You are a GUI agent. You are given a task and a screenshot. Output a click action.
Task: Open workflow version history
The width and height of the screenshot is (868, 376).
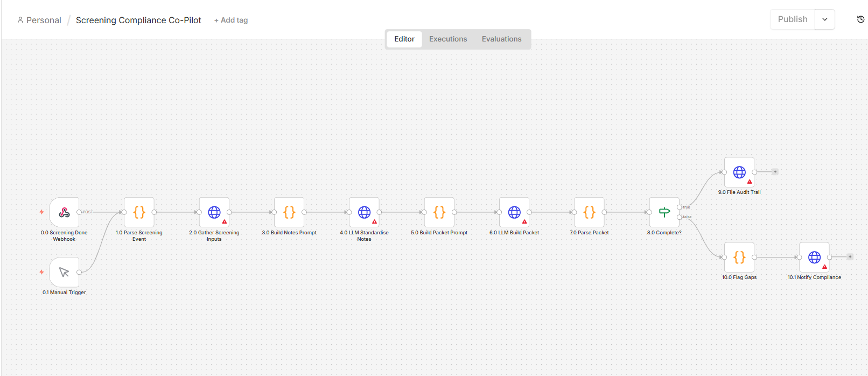tap(860, 19)
